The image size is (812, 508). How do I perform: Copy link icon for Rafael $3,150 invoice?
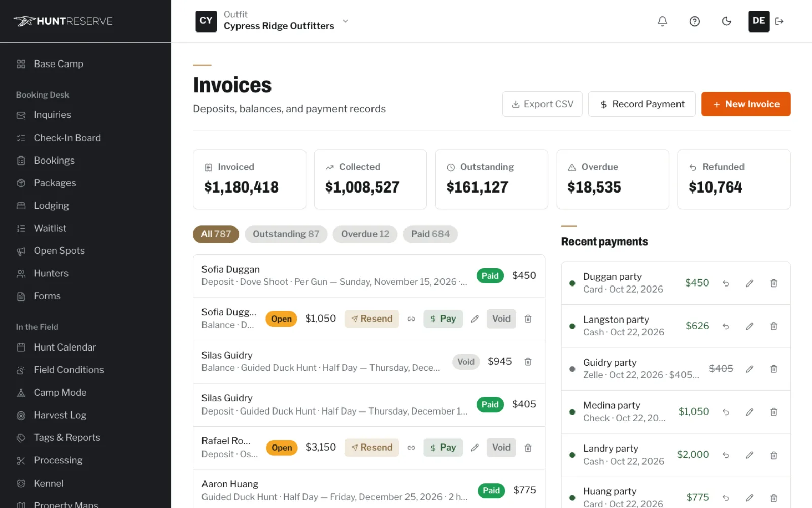(x=411, y=448)
